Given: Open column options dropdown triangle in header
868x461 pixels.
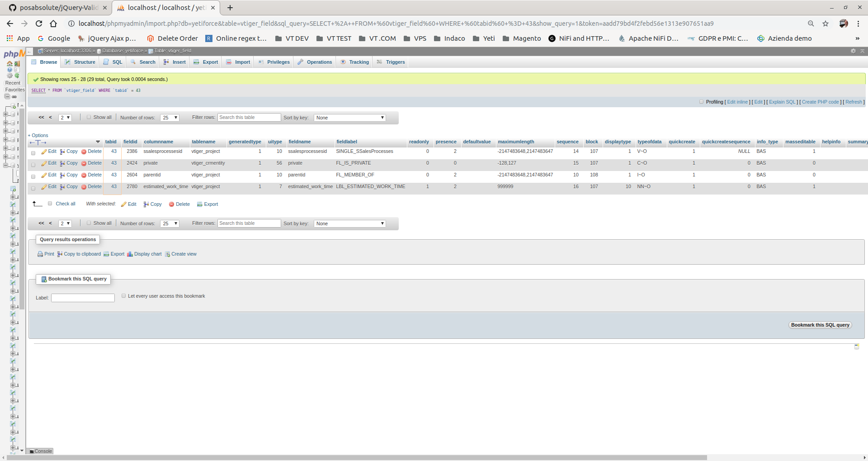Looking at the screenshot, I should (x=98, y=142).
